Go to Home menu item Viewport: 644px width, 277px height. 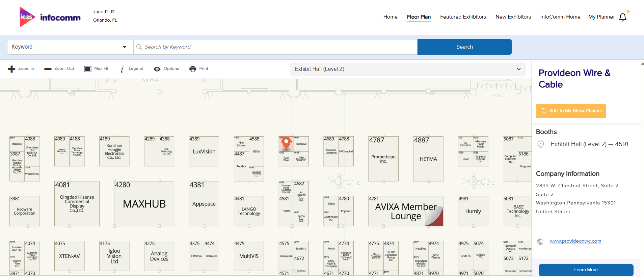tap(390, 17)
